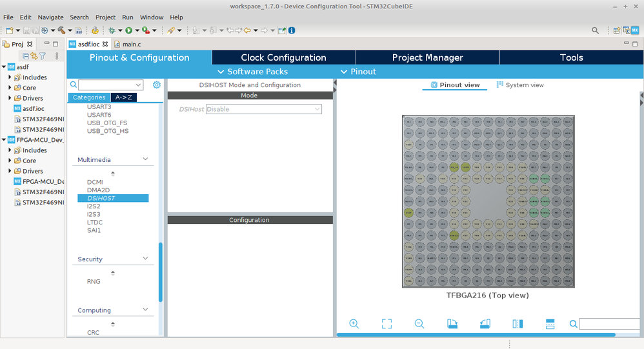Open the run configurations dropdown arrow
The image size is (644, 349).
point(137,30)
